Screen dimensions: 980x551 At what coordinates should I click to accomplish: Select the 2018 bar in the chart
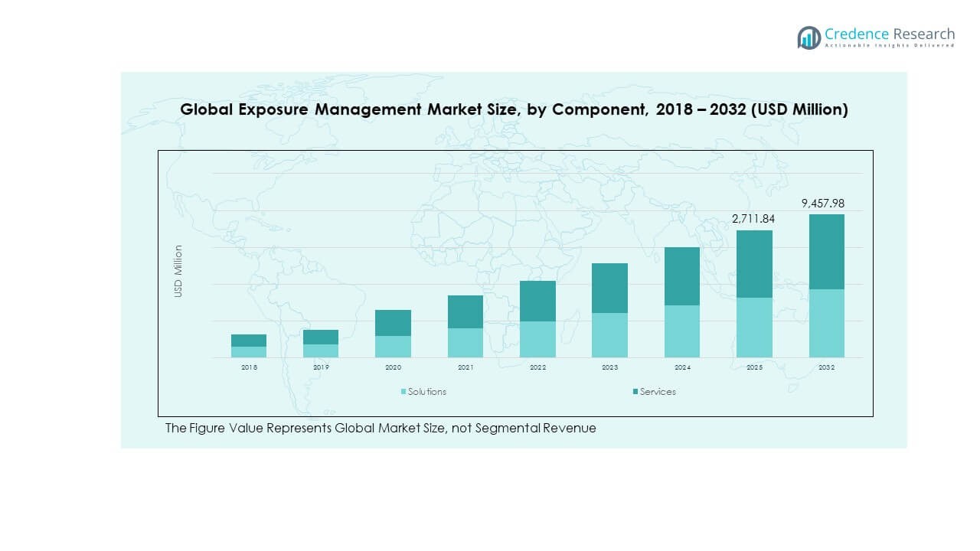(249, 346)
